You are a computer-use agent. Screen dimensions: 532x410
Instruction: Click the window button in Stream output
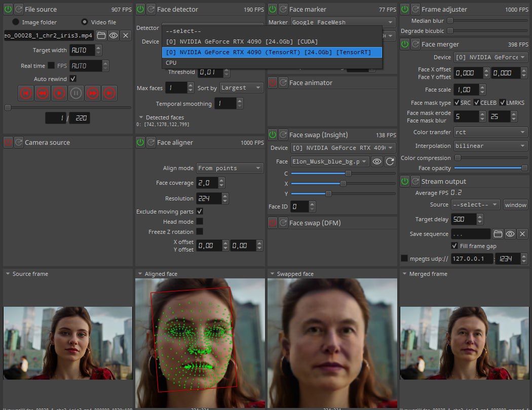coord(515,205)
